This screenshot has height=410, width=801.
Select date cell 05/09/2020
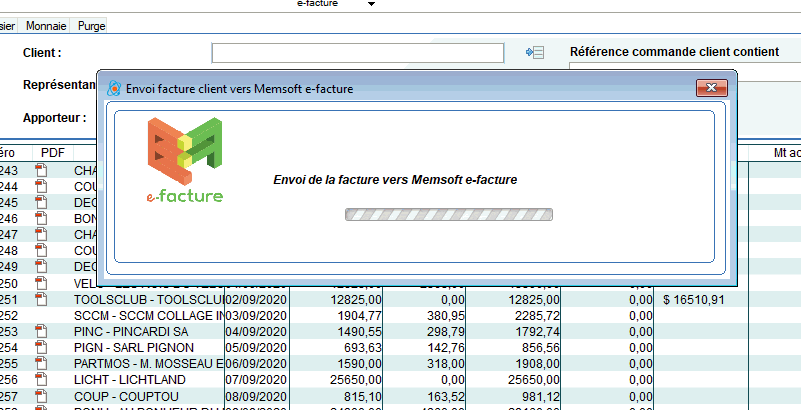point(257,348)
